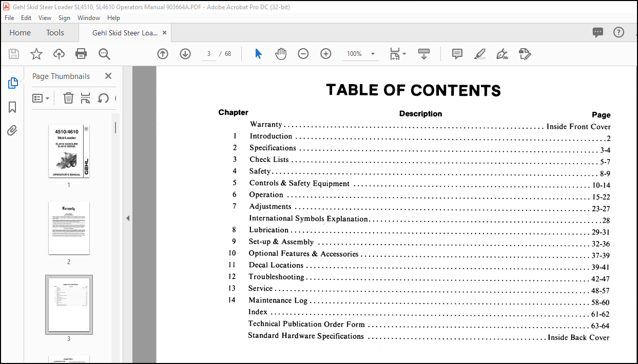Open the Bookmarks sidebar panel
This screenshot has height=364, width=638.
pyautogui.click(x=13, y=107)
